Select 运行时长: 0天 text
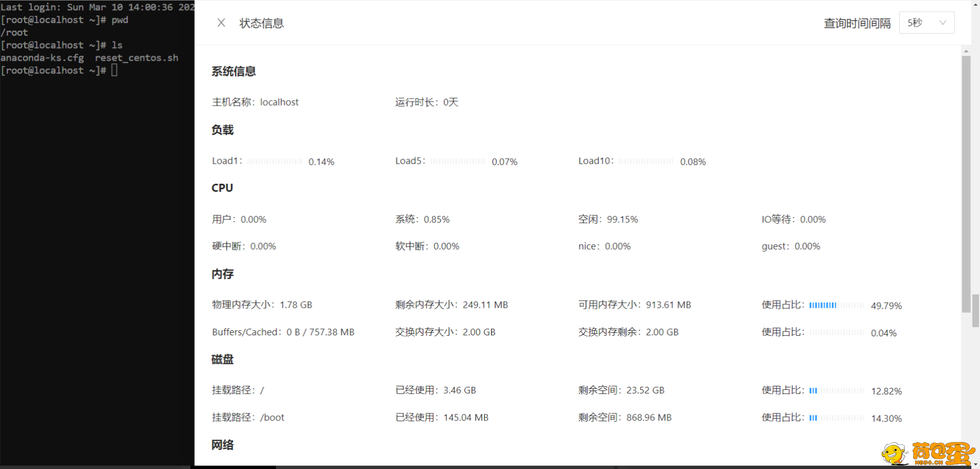The height and width of the screenshot is (469, 980). pos(427,102)
